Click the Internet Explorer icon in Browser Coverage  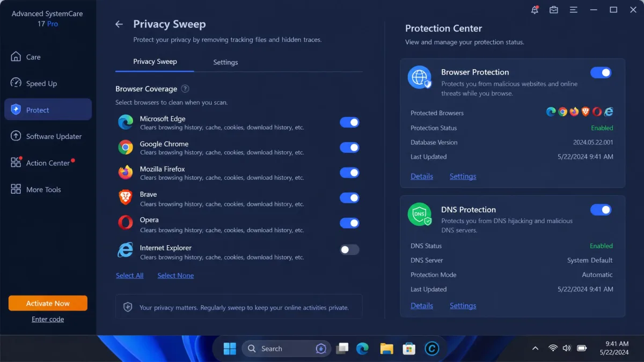126,250
